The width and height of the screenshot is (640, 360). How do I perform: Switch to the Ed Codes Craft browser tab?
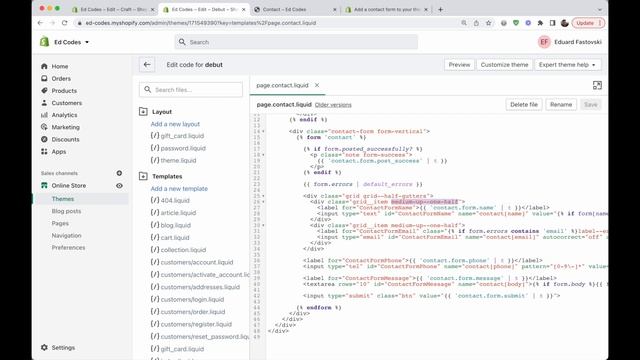coord(113,9)
